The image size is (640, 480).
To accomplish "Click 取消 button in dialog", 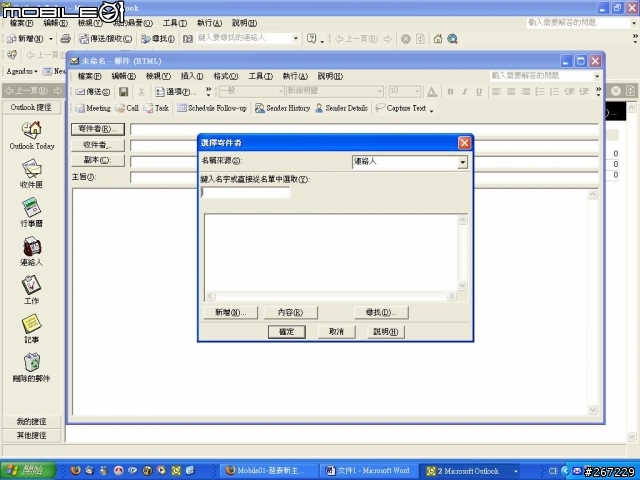I will tap(337, 331).
